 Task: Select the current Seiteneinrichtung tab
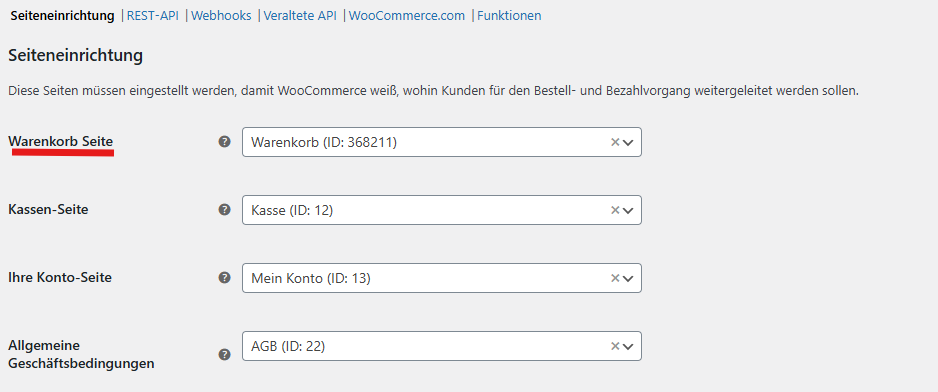point(62,16)
